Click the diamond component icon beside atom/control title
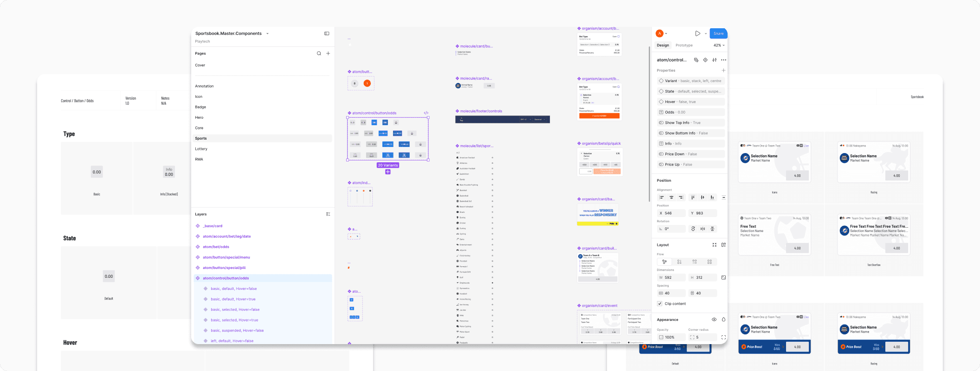Viewport: 980px width, 371px height. [705, 60]
